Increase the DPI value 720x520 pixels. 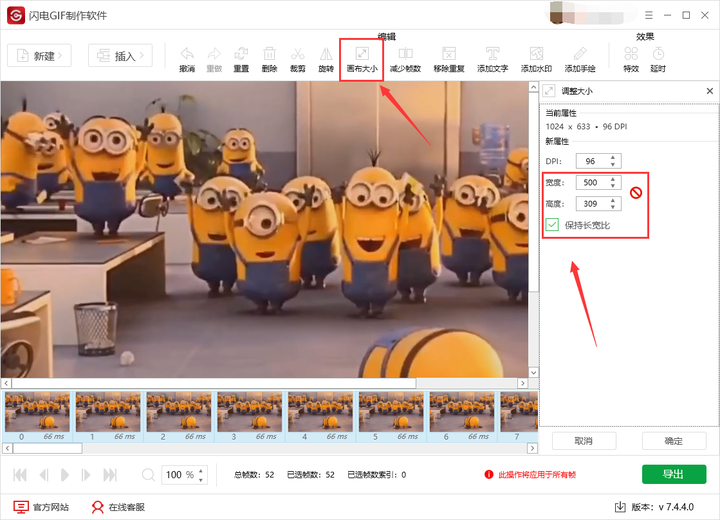coord(613,158)
